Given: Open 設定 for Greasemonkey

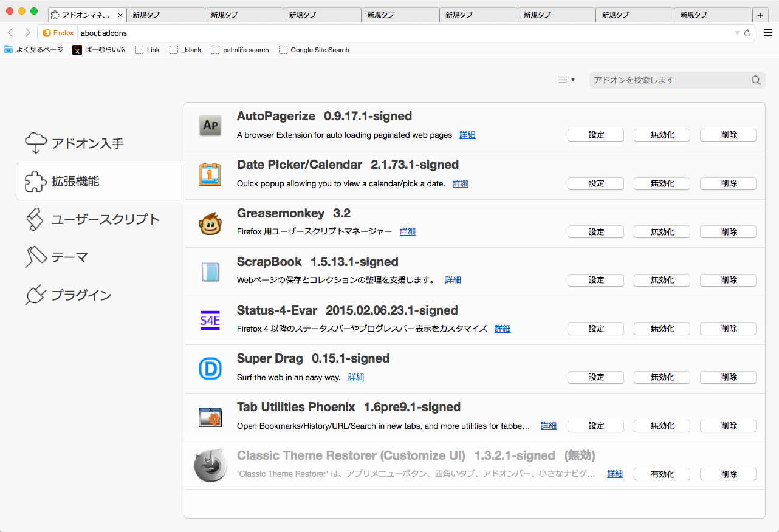Looking at the screenshot, I should coord(595,231).
